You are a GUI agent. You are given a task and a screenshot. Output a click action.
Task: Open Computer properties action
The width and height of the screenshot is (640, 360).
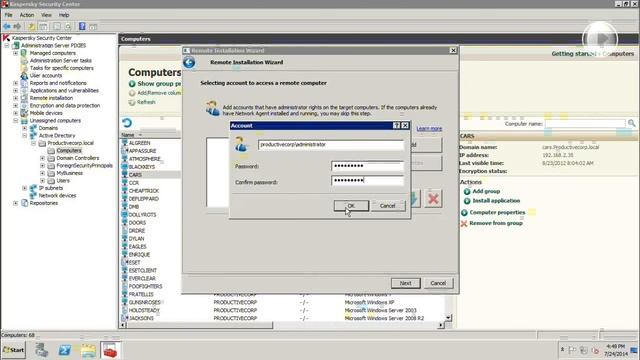tap(497, 212)
